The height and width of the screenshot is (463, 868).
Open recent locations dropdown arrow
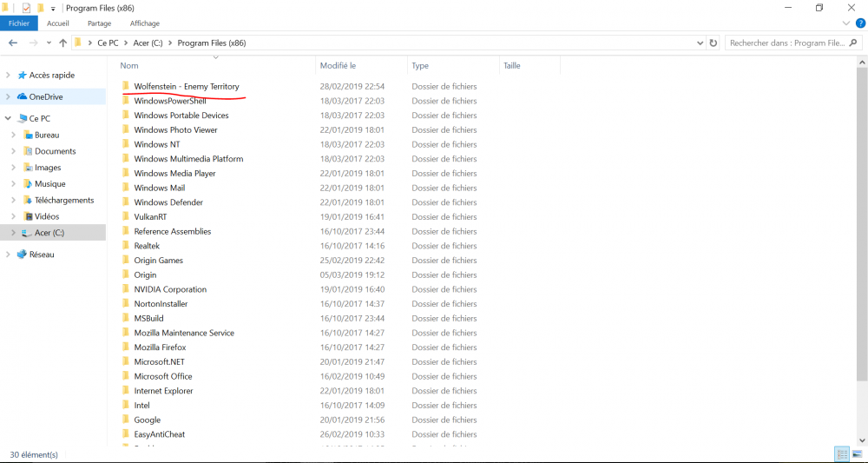click(49, 43)
